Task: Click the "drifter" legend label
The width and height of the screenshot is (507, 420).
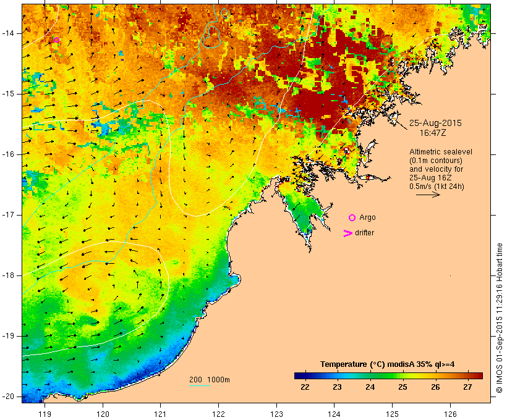Action: [364, 233]
